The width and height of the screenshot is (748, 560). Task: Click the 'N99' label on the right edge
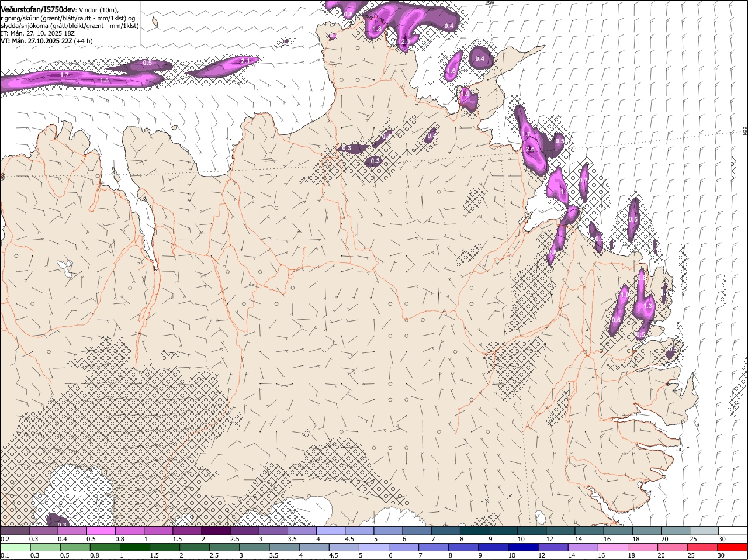(745, 132)
